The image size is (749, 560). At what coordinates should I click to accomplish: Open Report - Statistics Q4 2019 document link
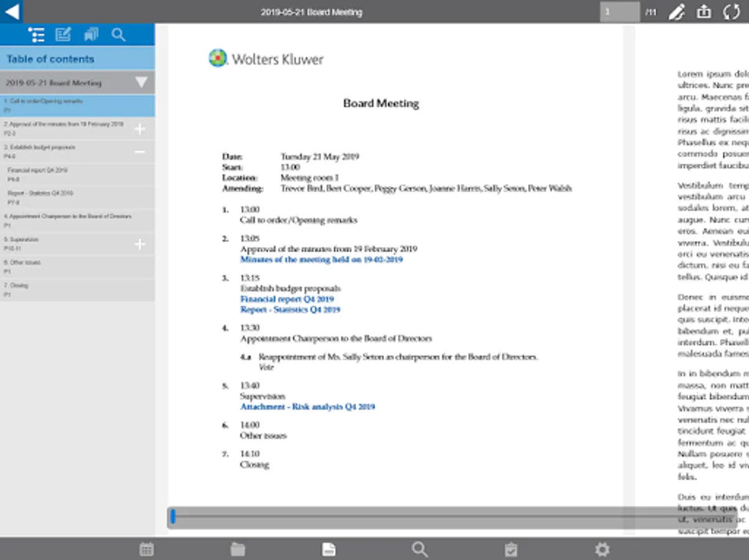click(290, 309)
